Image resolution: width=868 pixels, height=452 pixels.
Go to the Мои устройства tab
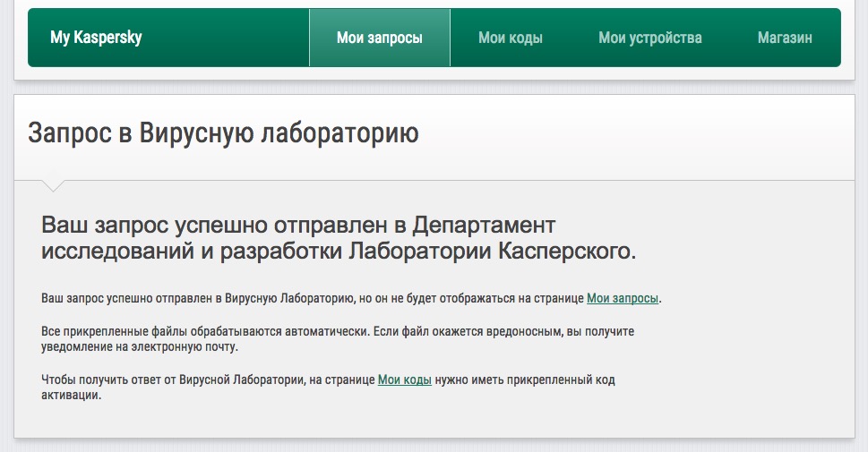pyautogui.click(x=650, y=38)
